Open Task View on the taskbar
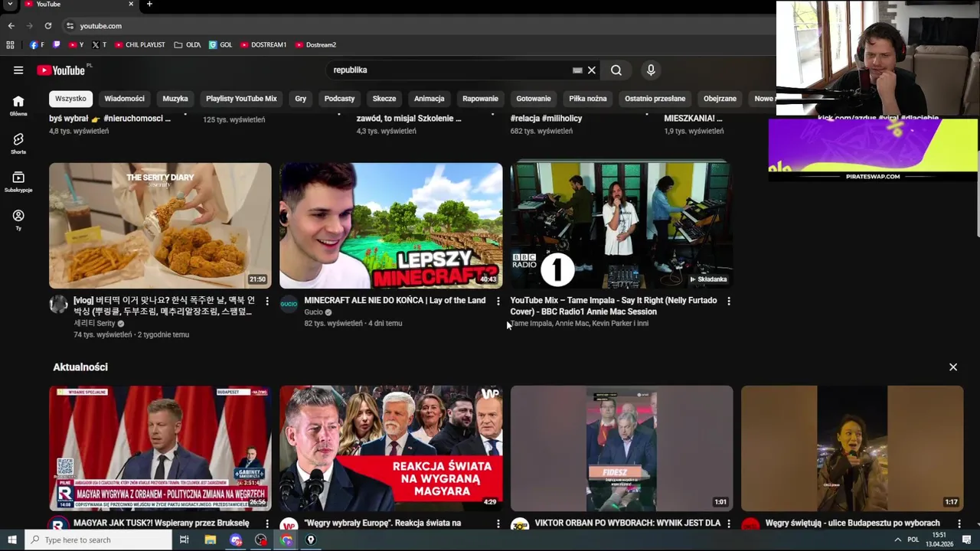980x551 pixels. tap(185, 540)
